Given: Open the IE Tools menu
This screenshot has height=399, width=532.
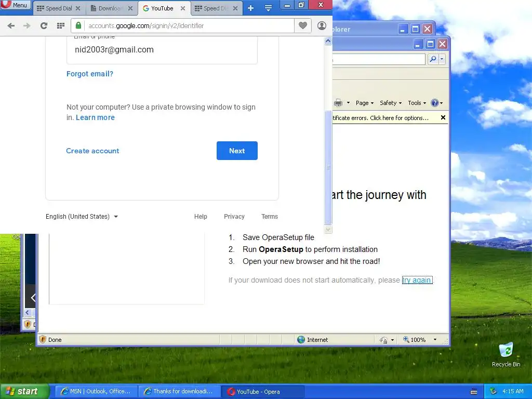Looking at the screenshot, I should pos(417,103).
